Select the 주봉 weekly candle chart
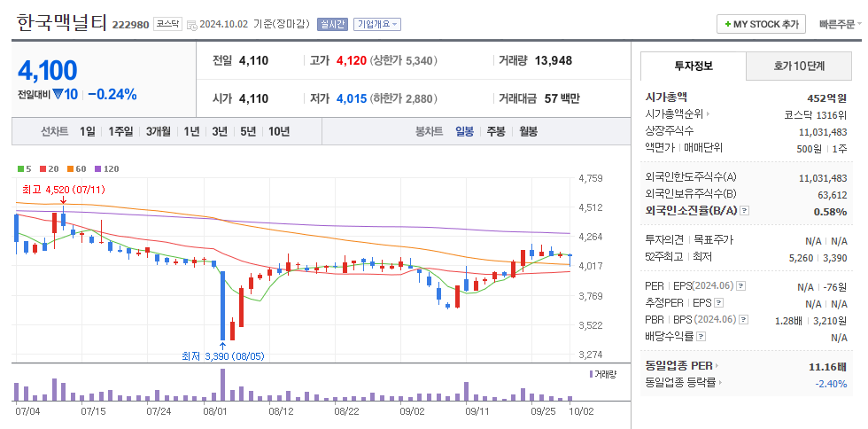The height and width of the screenshot is (429, 868). point(496,132)
